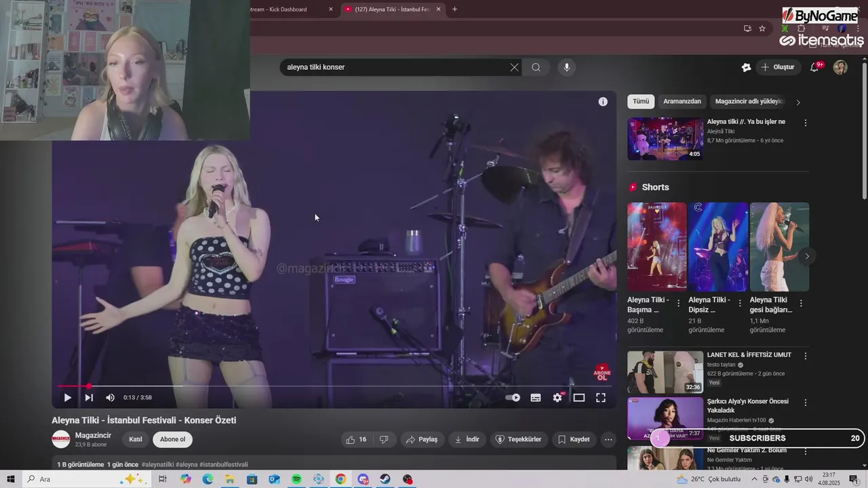
Task: Click the Teşekkürler thanks button
Action: point(519,439)
